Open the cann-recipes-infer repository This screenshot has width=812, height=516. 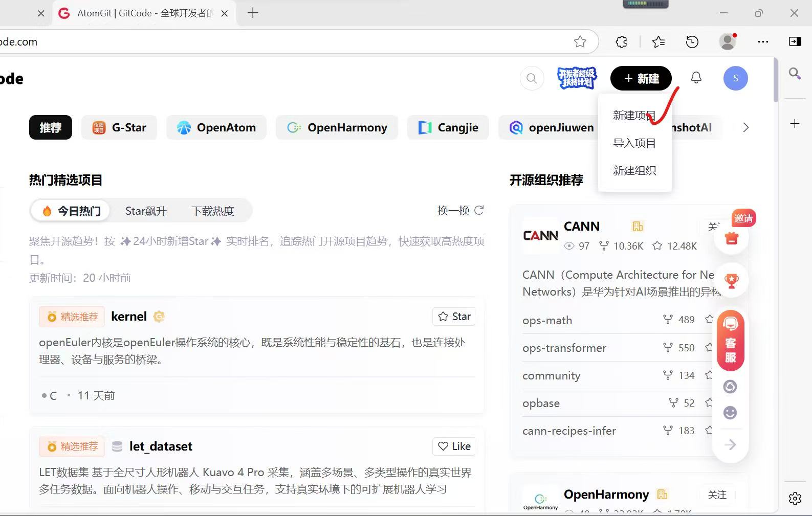(569, 431)
